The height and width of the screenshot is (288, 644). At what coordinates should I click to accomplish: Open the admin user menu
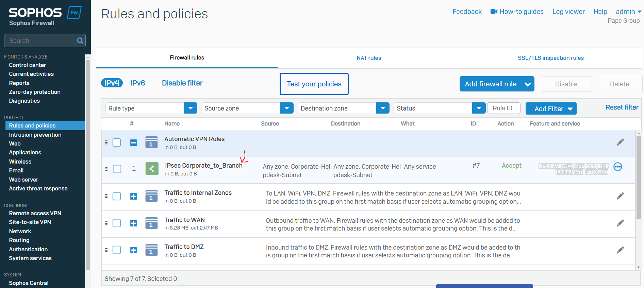point(629,12)
